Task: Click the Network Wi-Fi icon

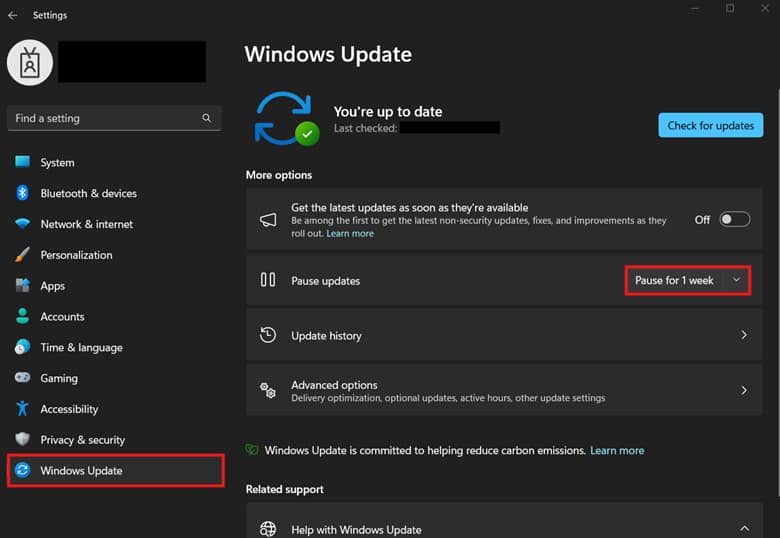Action: click(x=22, y=224)
